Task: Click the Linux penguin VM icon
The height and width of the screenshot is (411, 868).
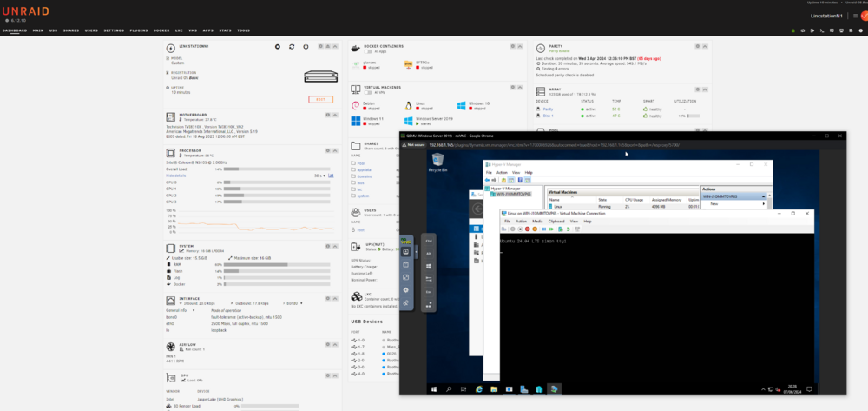Action: (x=409, y=105)
